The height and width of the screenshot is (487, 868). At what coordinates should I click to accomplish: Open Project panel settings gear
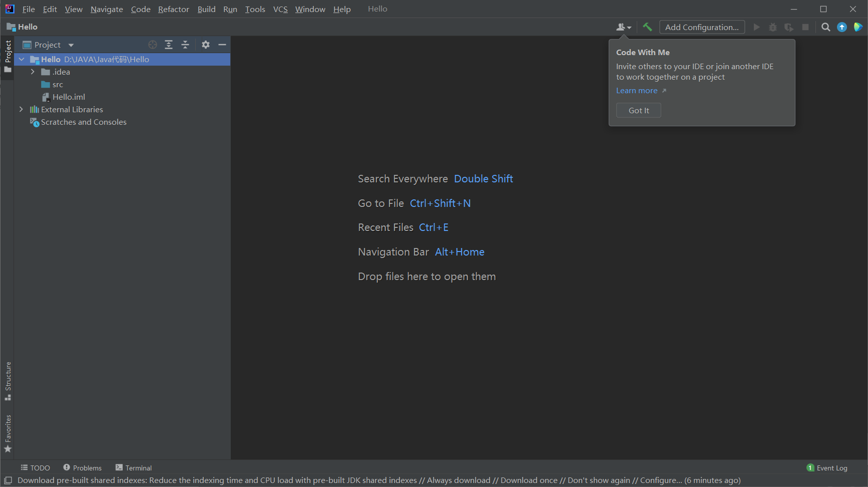click(x=206, y=45)
